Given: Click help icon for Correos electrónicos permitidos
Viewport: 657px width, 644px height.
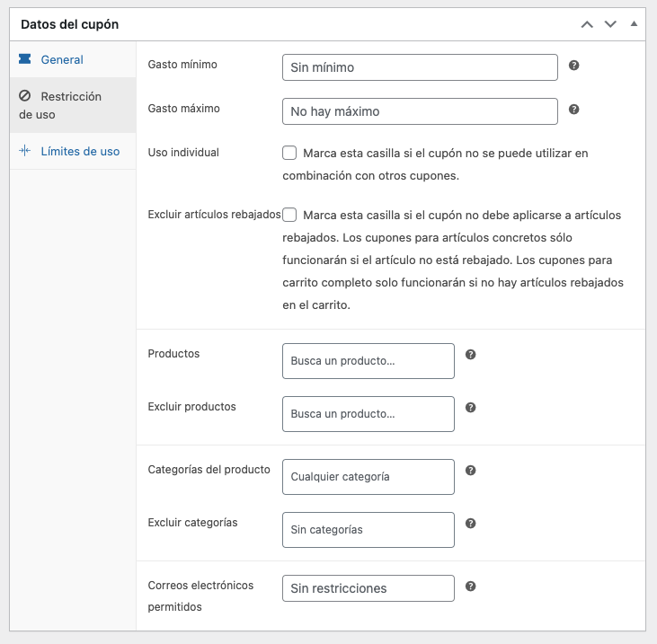Looking at the screenshot, I should tap(470, 587).
